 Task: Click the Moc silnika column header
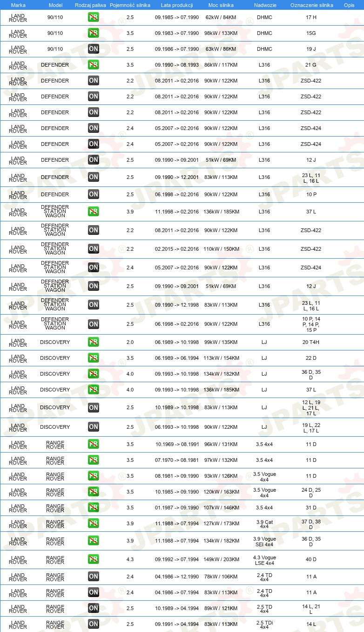[221, 5]
